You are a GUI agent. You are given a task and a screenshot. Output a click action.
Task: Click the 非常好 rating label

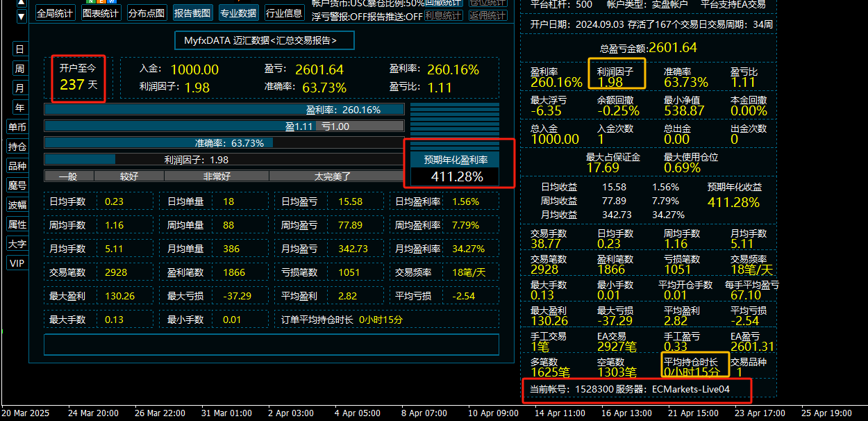217,176
